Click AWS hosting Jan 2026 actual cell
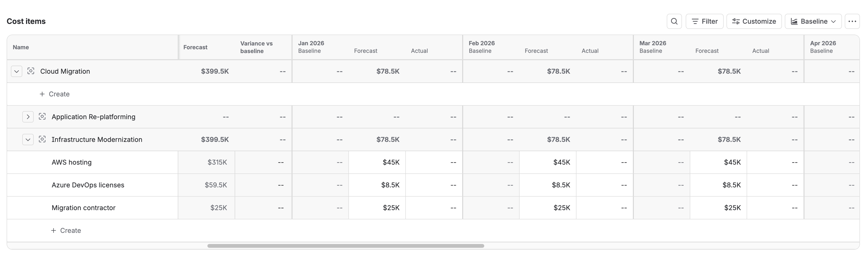 [x=434, y=162]
